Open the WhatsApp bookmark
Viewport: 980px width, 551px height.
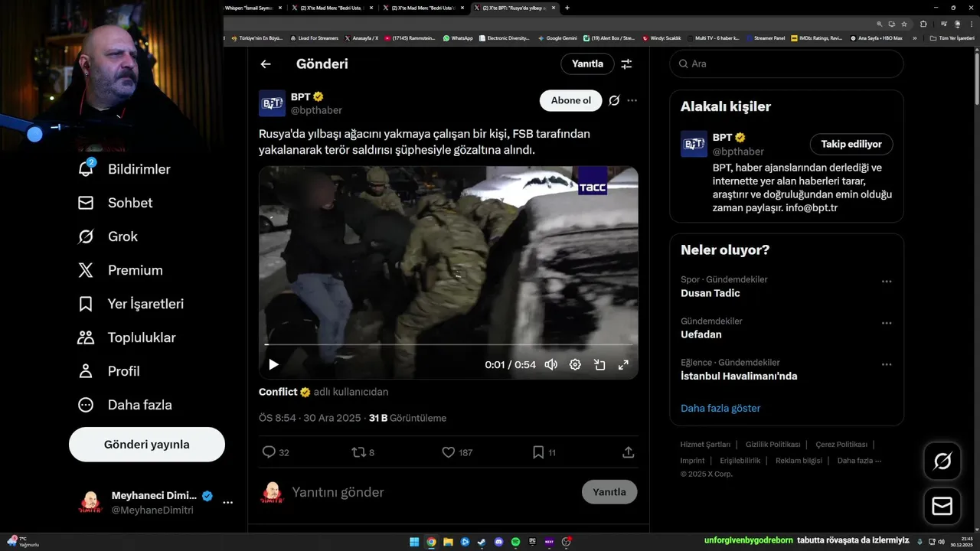[x=458, y=37]
